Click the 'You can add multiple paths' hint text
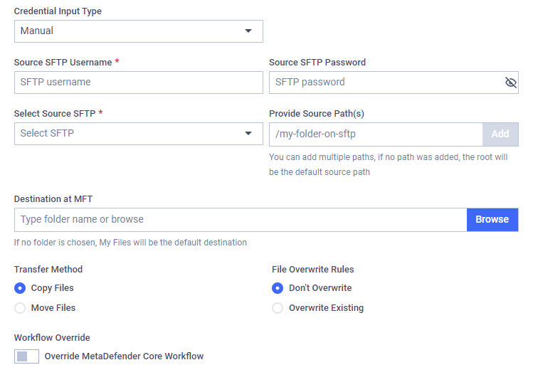Screen dimensions: 533x392 (x=389, y=164)
